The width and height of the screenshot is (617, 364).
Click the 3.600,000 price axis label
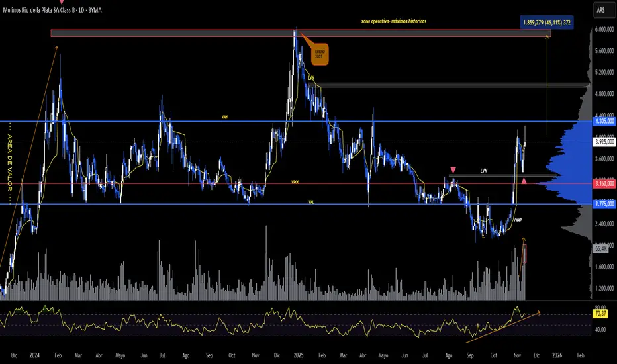604,159
